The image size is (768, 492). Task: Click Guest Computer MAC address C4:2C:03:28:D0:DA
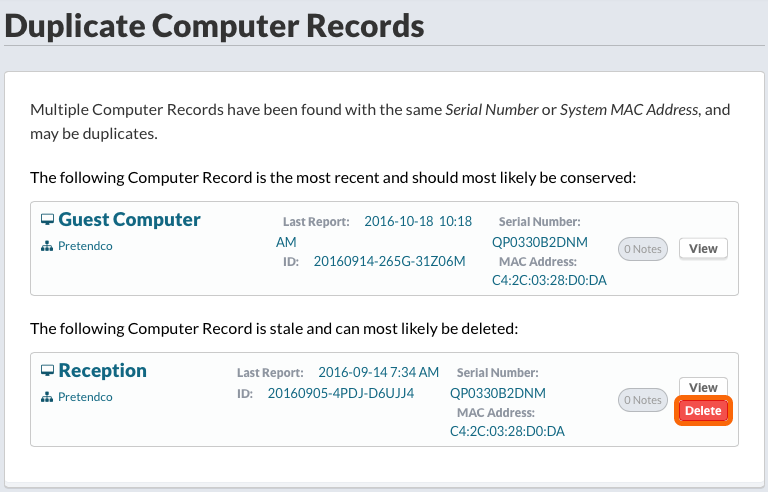[x=549, y=280]
